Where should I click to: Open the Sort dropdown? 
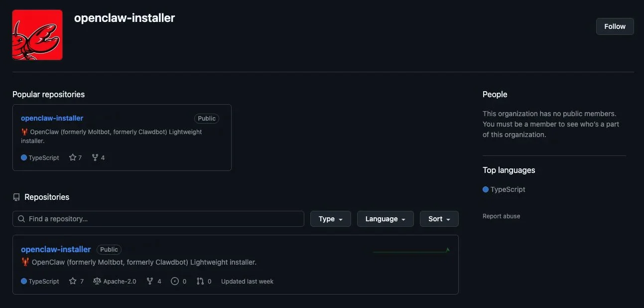(x=438, y=218)
